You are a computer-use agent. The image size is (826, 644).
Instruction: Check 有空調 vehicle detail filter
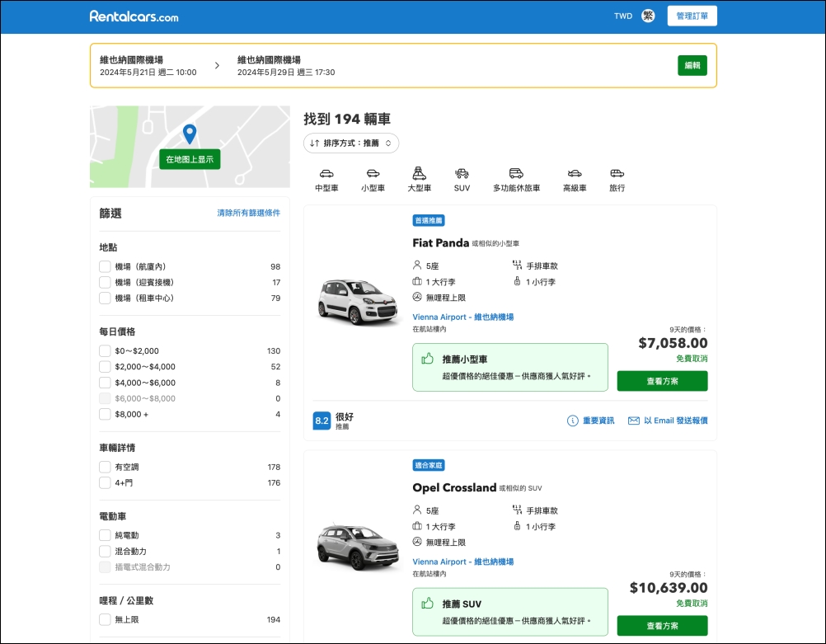[105, 467]
